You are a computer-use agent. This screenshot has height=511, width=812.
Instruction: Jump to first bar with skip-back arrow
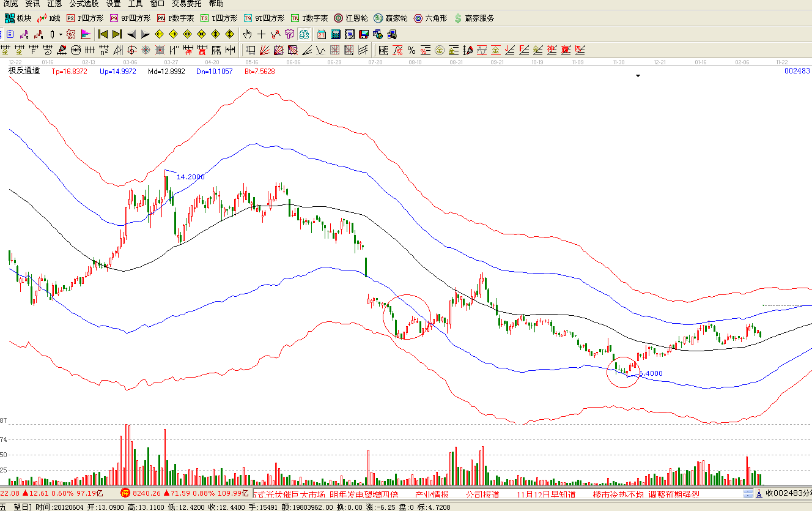click(x=103, y=34)
